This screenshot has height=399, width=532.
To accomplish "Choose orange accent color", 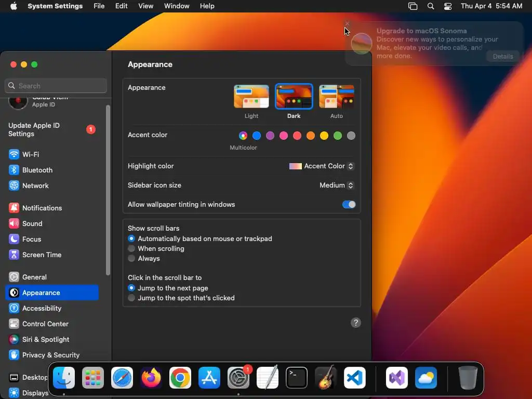I will [311, 136].
